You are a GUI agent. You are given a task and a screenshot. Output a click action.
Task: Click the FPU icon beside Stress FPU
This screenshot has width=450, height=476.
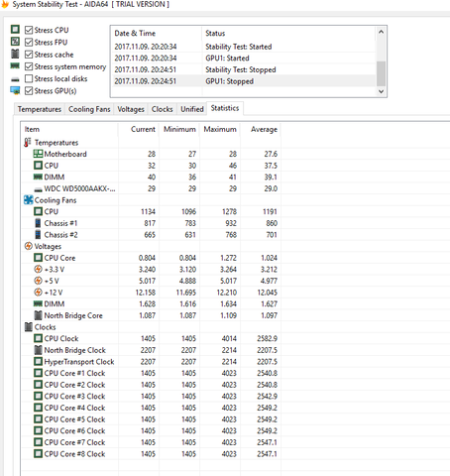point(15,42)
